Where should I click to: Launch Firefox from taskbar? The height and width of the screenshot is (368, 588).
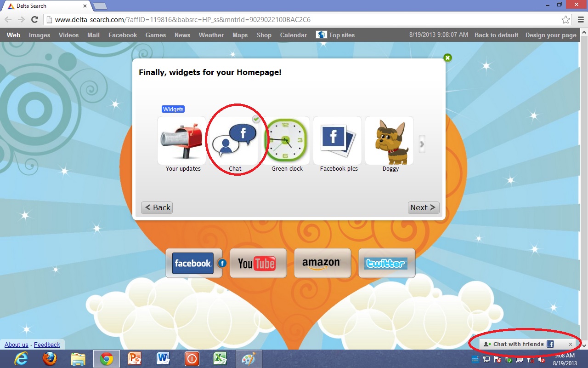pyautogui.click(x=50, y=359)
